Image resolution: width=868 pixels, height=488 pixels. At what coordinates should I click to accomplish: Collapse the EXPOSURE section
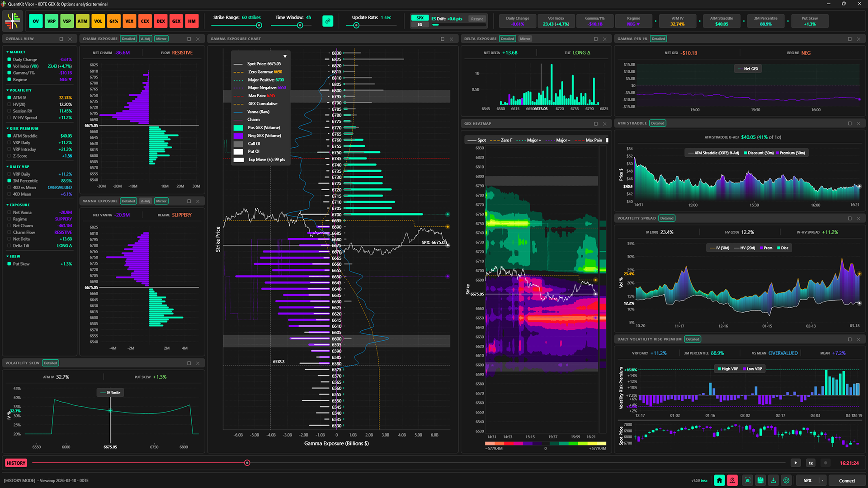point(18,205)
